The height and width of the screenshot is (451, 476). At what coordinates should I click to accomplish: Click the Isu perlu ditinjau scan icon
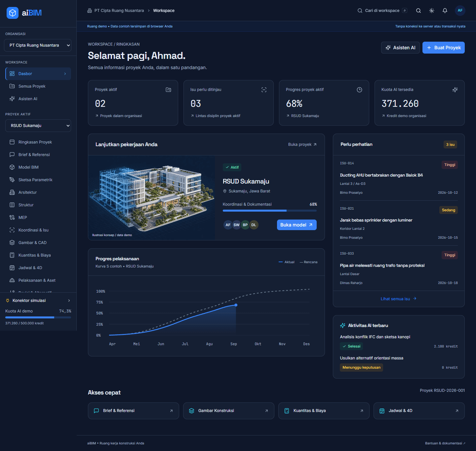coord(264,90)
